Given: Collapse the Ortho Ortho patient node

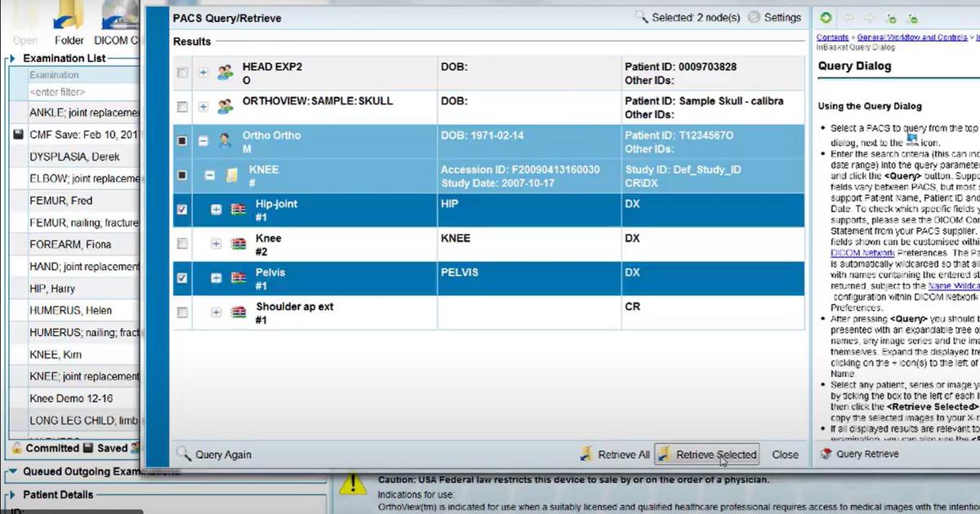Looking at the screenshot, I should (x=203, y=141).
